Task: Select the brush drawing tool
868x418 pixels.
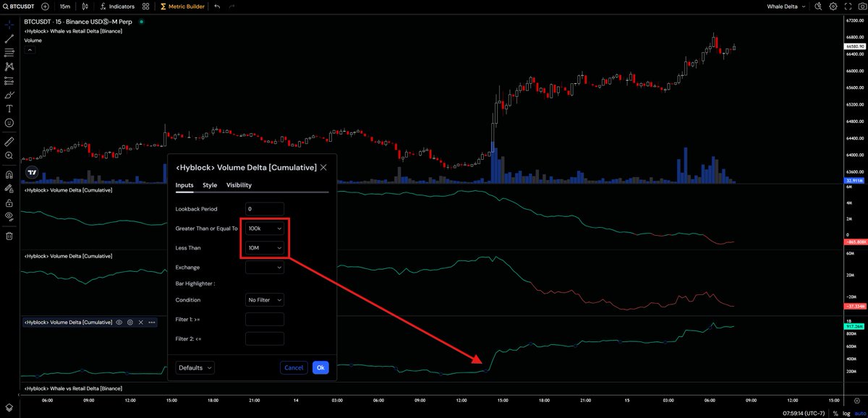Action: [x=9, y=94]
